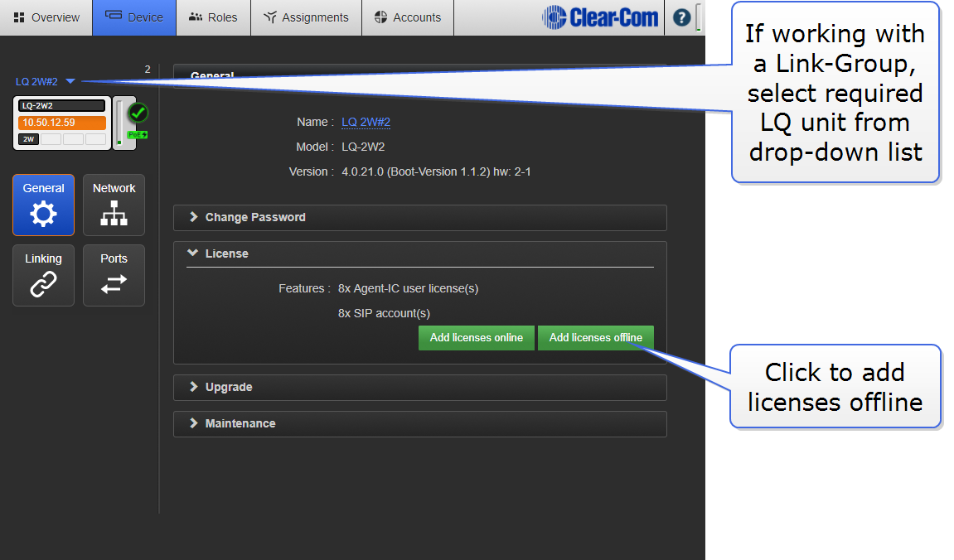Click Add licenses online button
Screen dimensions: 954x560
tap(476, 338)
